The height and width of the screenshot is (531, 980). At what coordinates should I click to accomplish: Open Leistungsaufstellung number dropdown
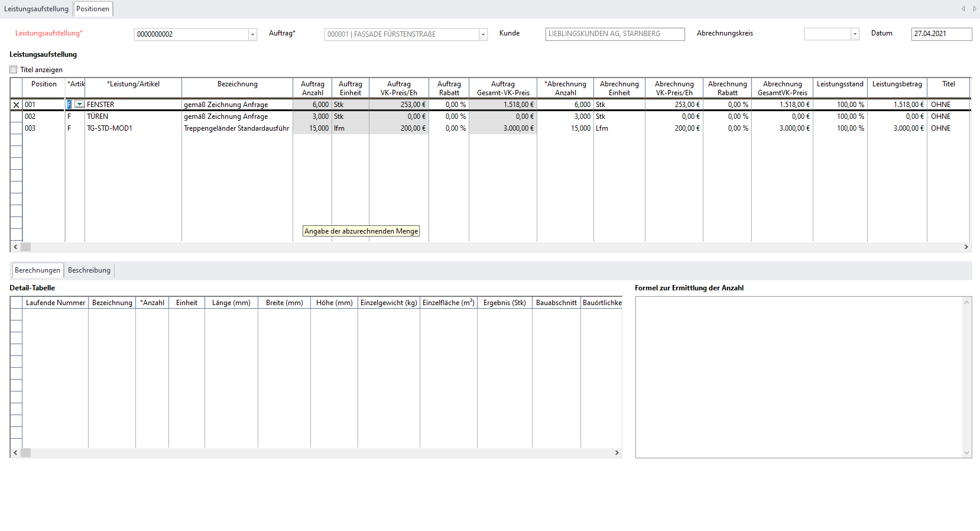click(x=252, y=34)
